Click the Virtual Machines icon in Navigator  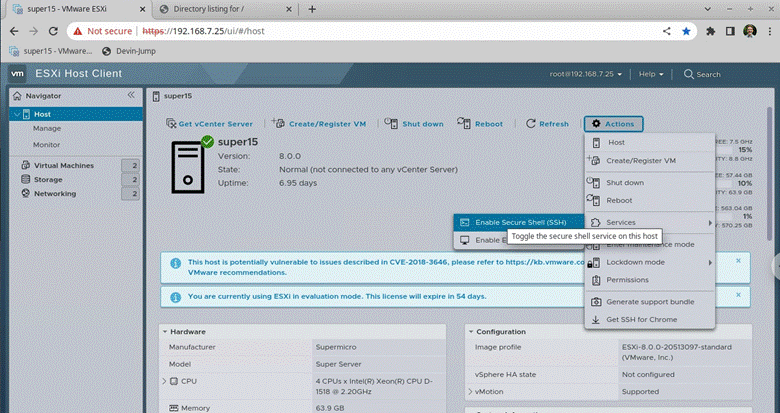pos(25,165)
